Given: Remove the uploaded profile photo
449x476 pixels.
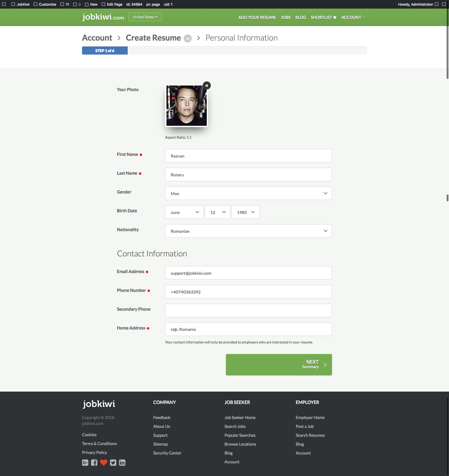Looking at the screenshot, I should [207, 85].
